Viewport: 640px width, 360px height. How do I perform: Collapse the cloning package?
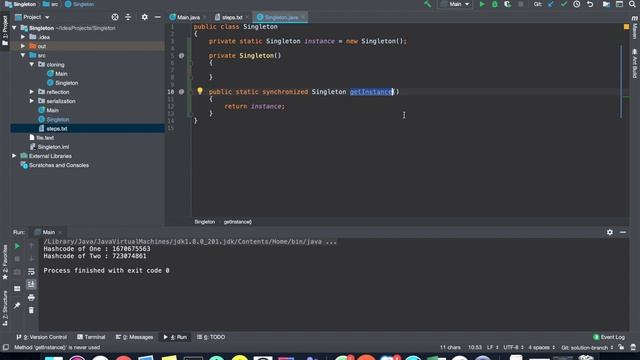tap(32, 64)
